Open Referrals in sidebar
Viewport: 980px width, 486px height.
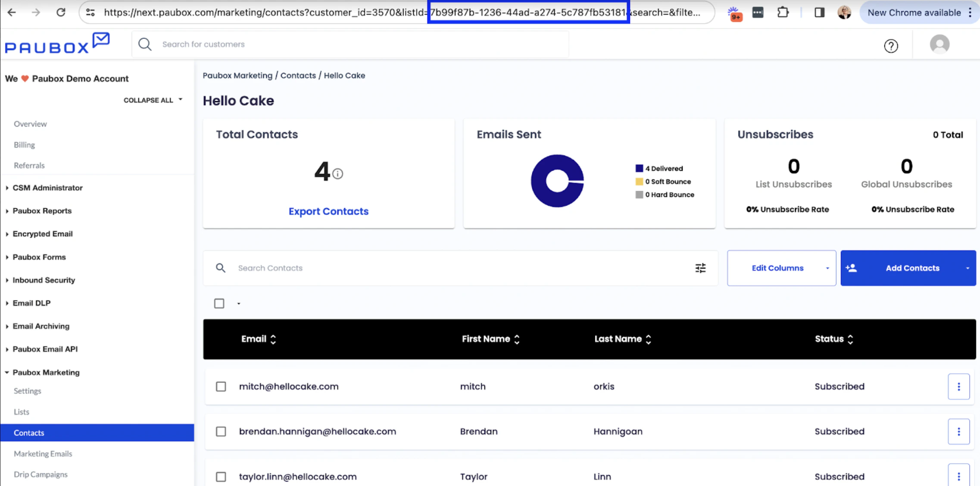(29, 165)
